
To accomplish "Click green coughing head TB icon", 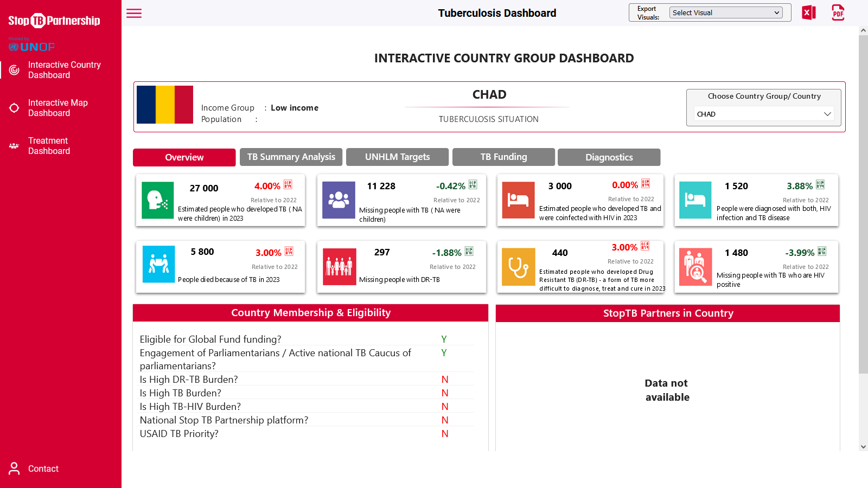I will coord(158,200).
